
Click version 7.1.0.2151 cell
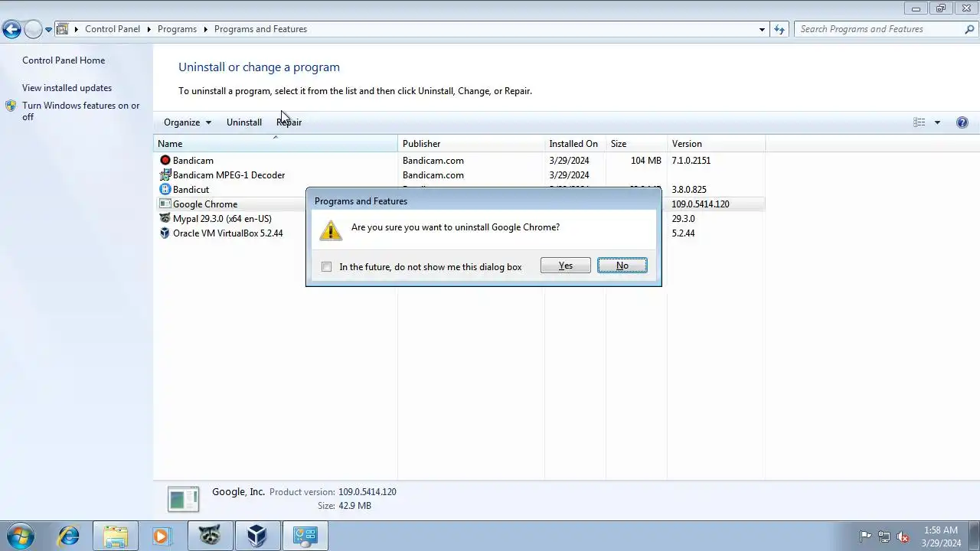click(691, 161)
